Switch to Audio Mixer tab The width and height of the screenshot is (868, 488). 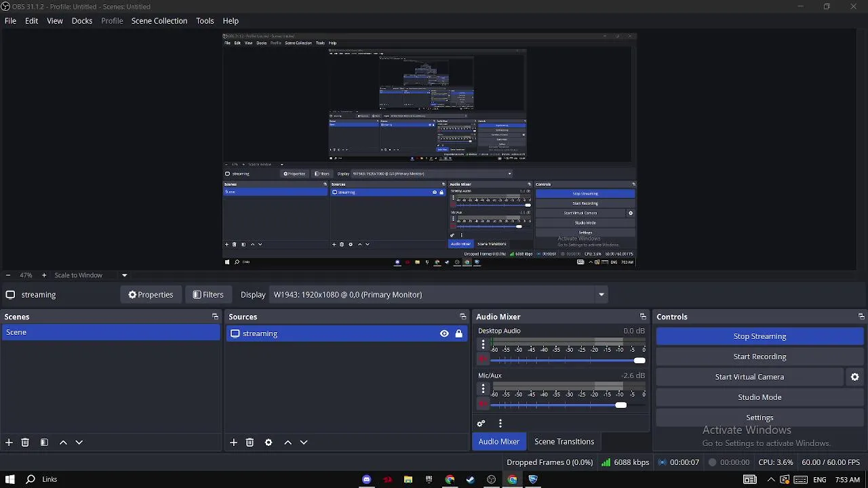(499, 442)
